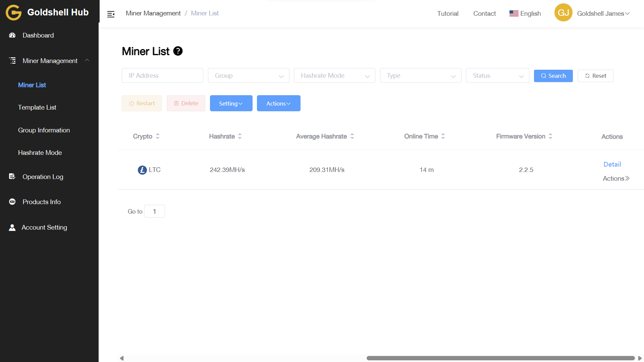Click the blue Search button
Image resolution: width=644 pixels, height=362 pixels.
point(553,76)
